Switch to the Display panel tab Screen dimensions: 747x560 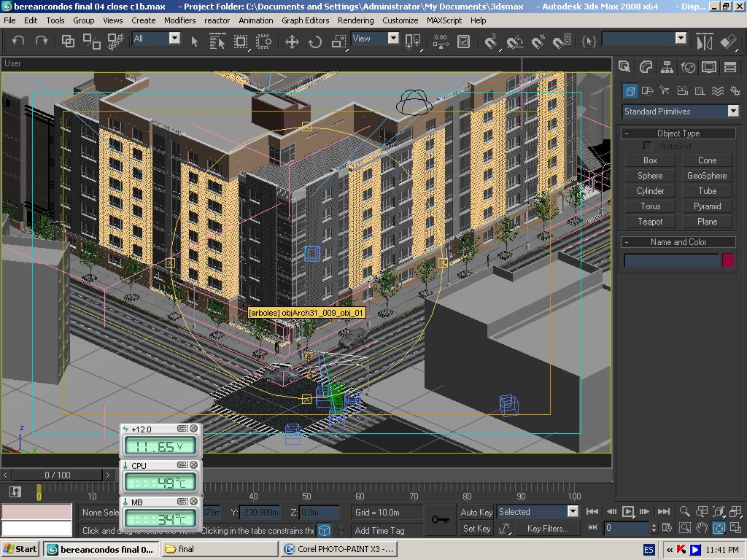(709, 67)
